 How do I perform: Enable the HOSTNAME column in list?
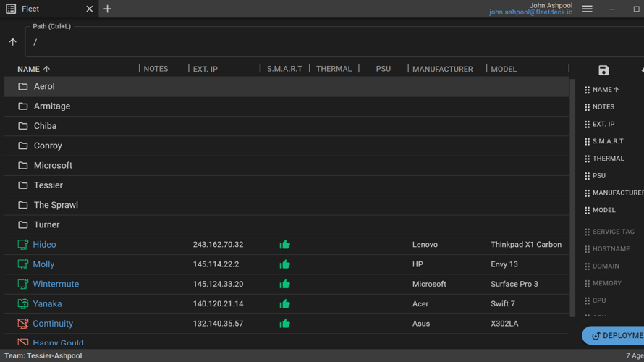click(x=610, y=249)
